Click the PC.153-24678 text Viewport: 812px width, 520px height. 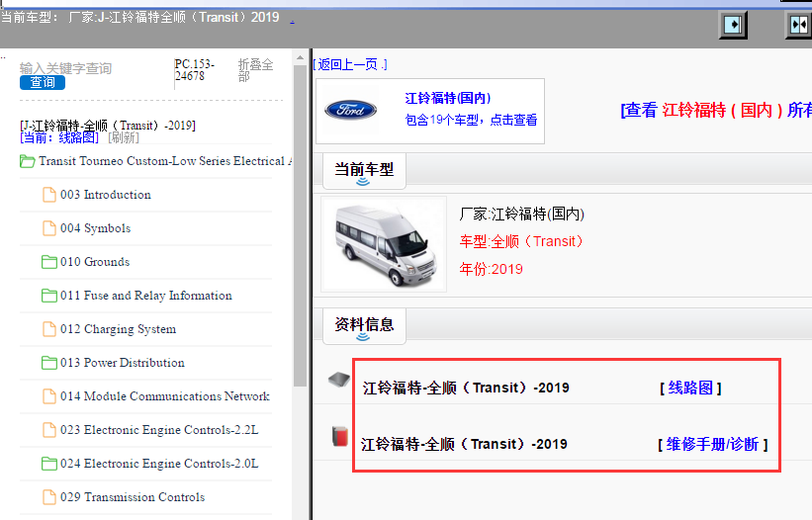click(x=195, y=70)
